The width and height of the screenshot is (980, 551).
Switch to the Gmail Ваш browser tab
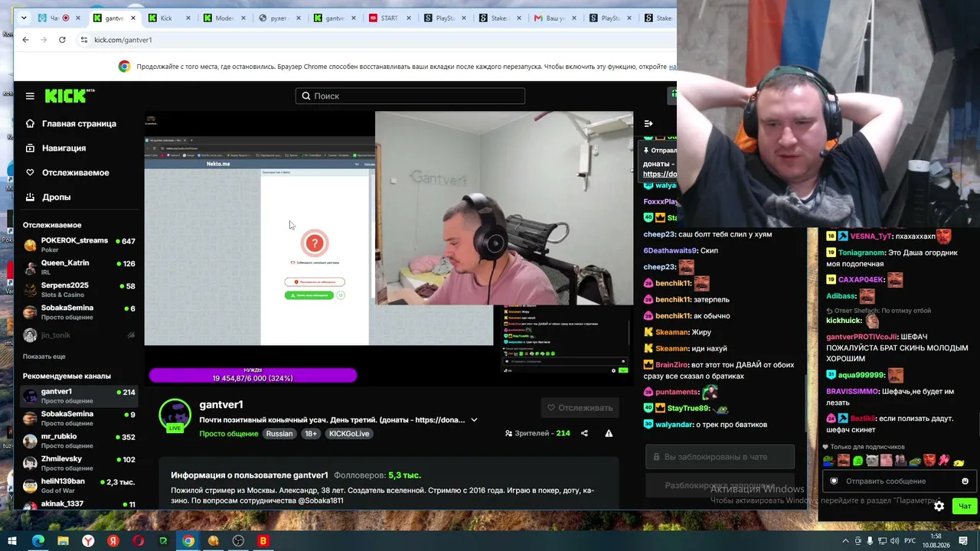555,18
